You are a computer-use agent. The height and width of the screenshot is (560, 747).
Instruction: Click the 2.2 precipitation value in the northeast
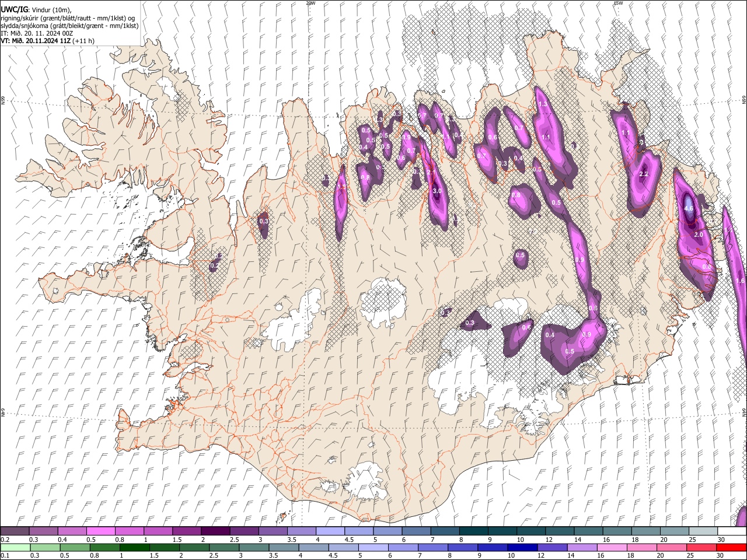coord(644,174)
